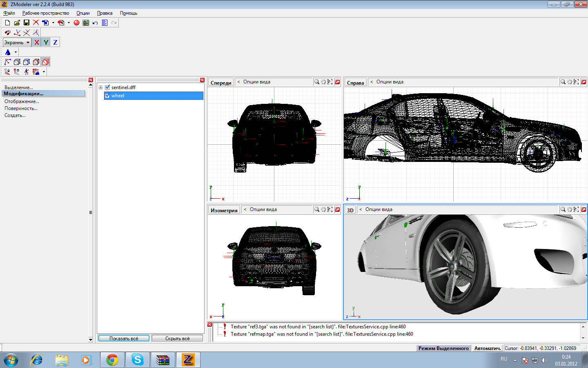Open the Экраннь axis system dropdown
Viewport: 588px width, 368px height.
click(17, 43)
